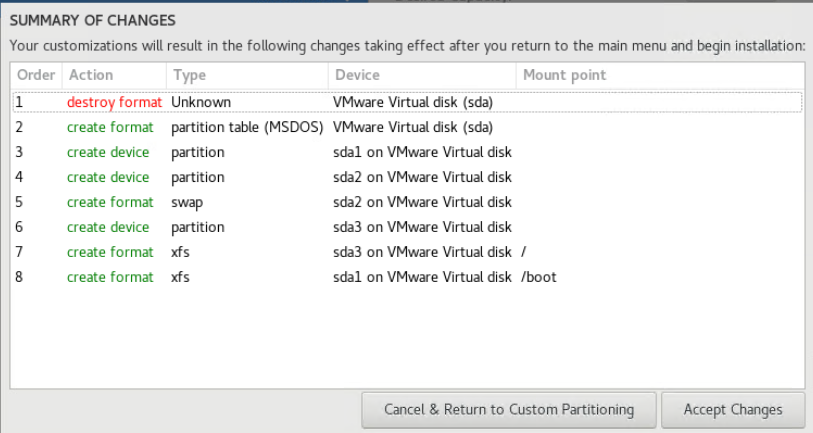The width and height of the screenshot is (813, 433).
Task: Click the SUMMARY OF CHANGES title
Action: 92,20
